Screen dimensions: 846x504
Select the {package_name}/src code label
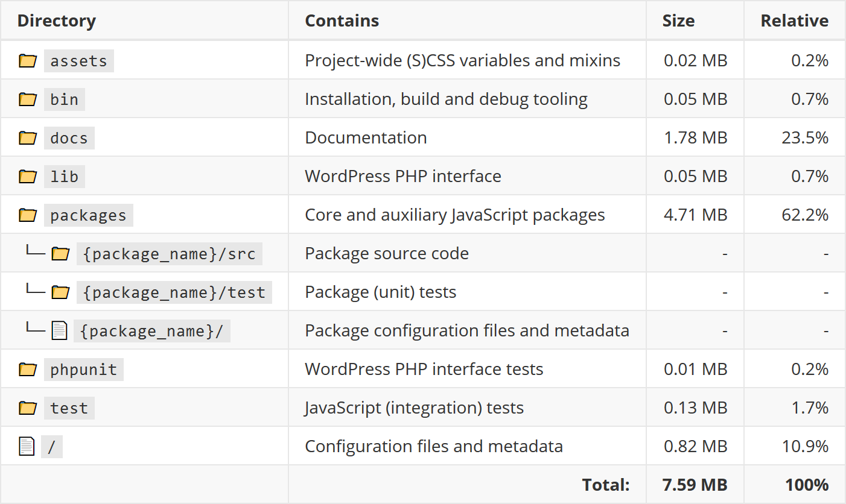169,254
